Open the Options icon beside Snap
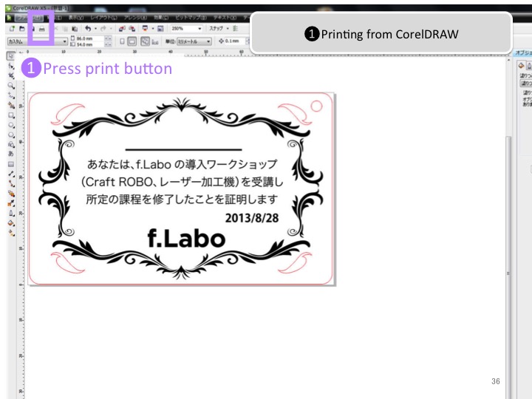This screenshot has width=532, height=399. point(236,29)
